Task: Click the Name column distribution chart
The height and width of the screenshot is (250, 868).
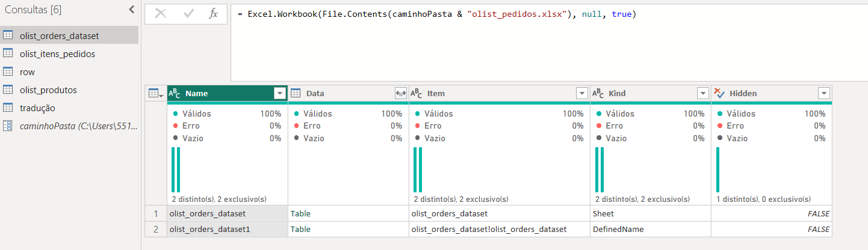Action: 176,169
